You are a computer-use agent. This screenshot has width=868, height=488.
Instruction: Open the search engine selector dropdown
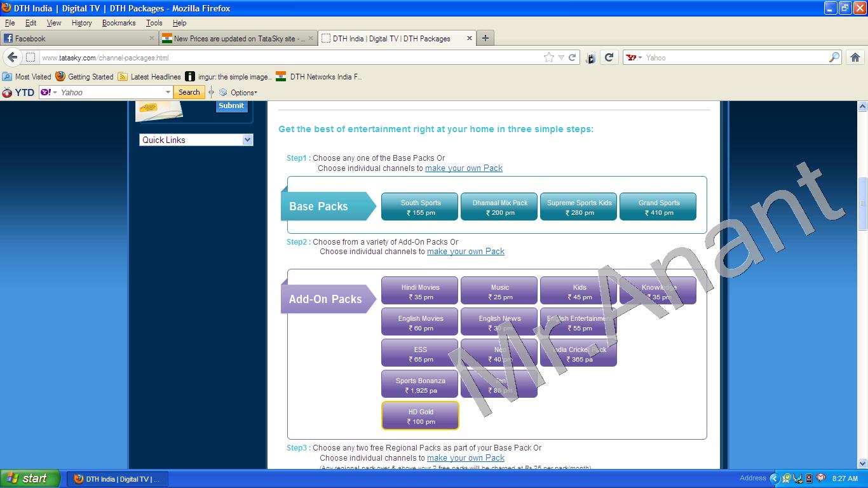pyautogui.click(x=634, y=57)
